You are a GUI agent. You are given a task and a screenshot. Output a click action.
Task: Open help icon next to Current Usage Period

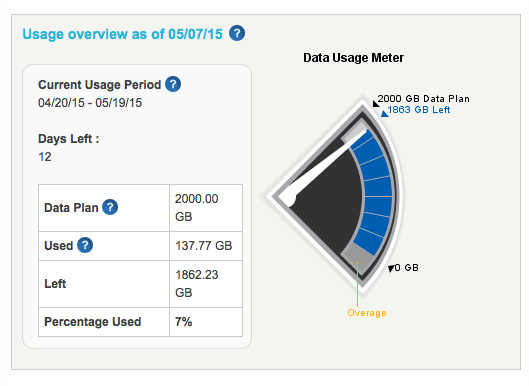(173, 84)
